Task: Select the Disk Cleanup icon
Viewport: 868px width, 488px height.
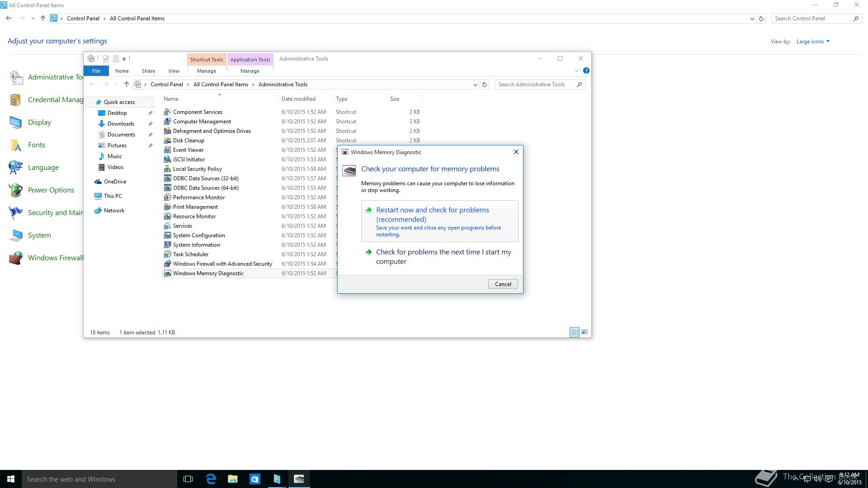Action: coord(167,140)
